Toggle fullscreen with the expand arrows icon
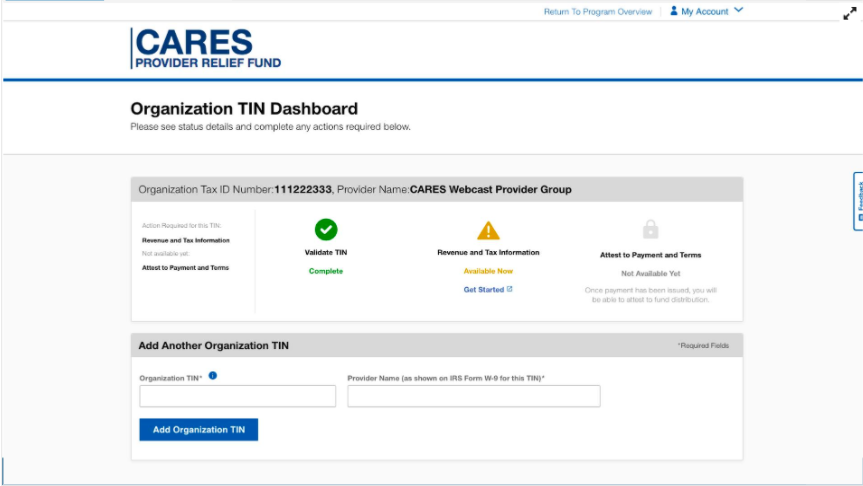The width and height of the screenshot is (863, 486). pyautogui.click(x=850, y=14)
